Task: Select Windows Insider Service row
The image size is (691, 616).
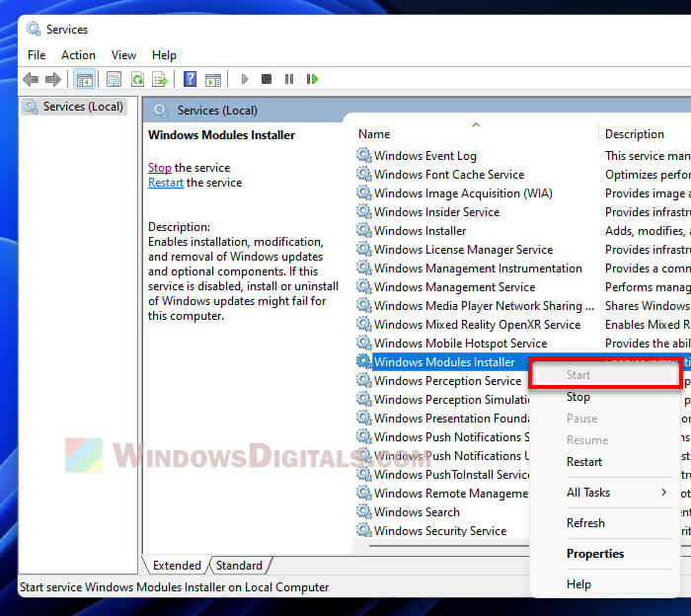Action: tap(522, 211)
